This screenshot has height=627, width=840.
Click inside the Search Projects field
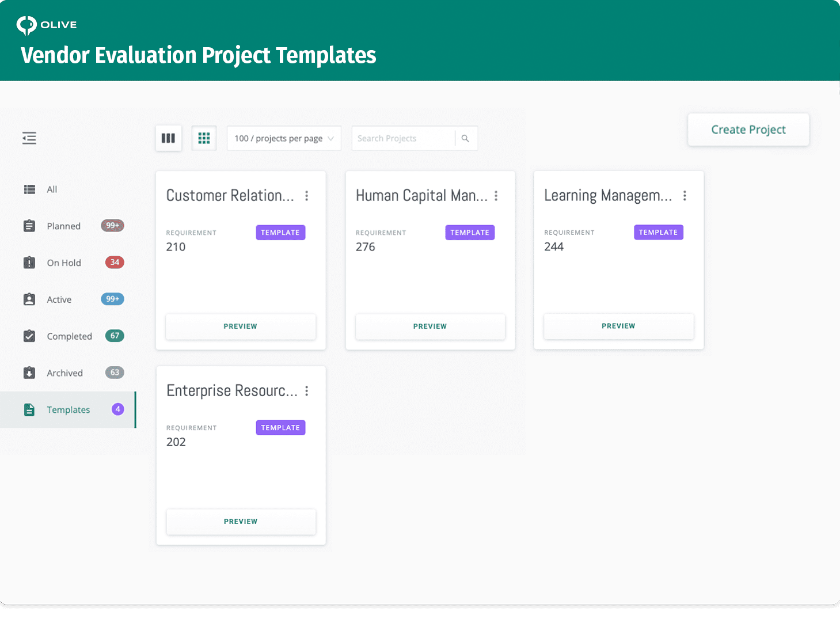tap(403, 138)
